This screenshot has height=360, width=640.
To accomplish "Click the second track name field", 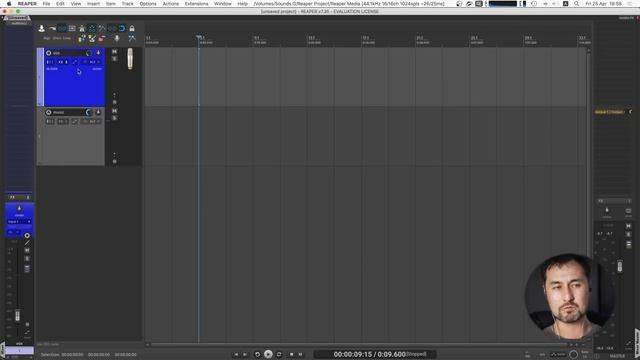I will click(68, 112).
